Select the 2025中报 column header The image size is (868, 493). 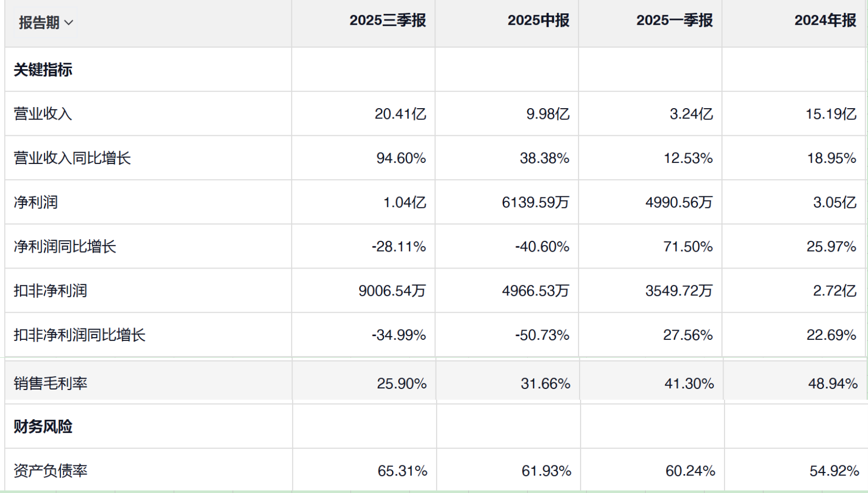[538, 20]
